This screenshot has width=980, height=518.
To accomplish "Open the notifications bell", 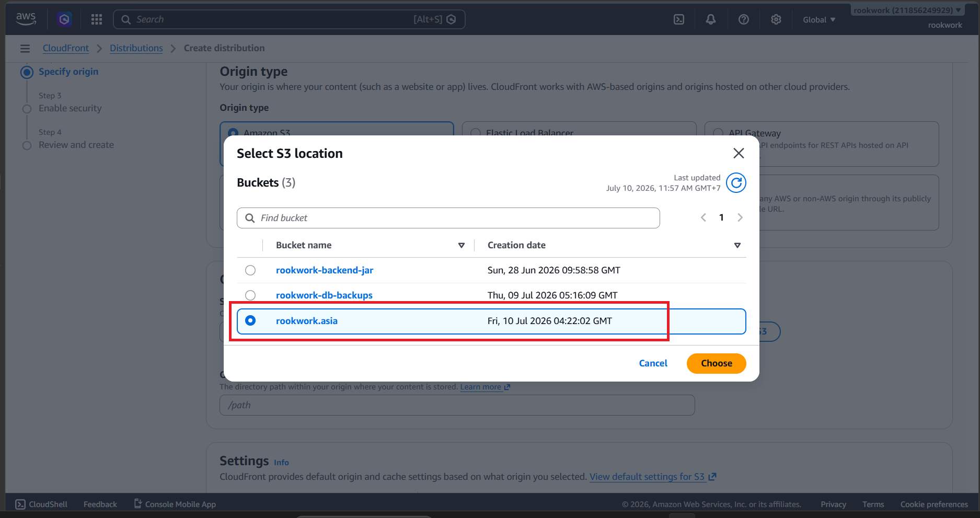I will pyautogui.click(x=711, y=19).
